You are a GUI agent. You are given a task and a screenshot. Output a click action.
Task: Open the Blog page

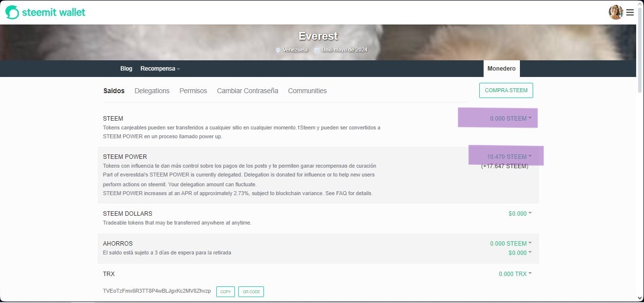127,69
